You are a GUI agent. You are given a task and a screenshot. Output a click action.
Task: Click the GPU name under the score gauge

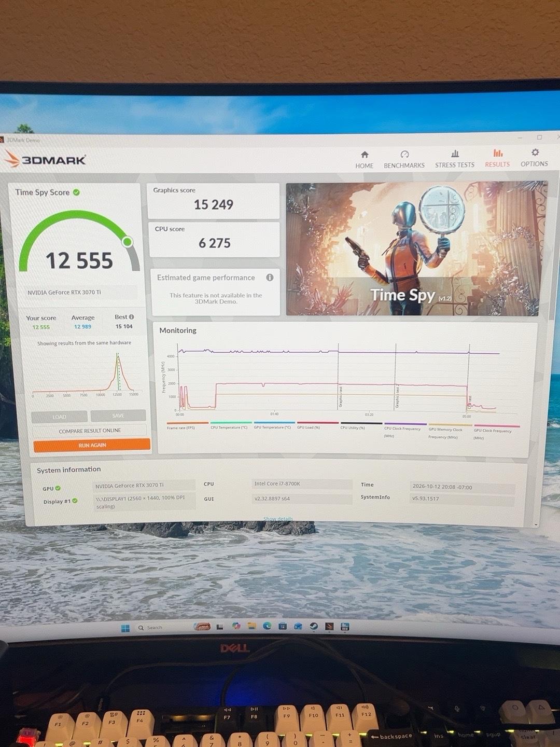coord(64,293)
